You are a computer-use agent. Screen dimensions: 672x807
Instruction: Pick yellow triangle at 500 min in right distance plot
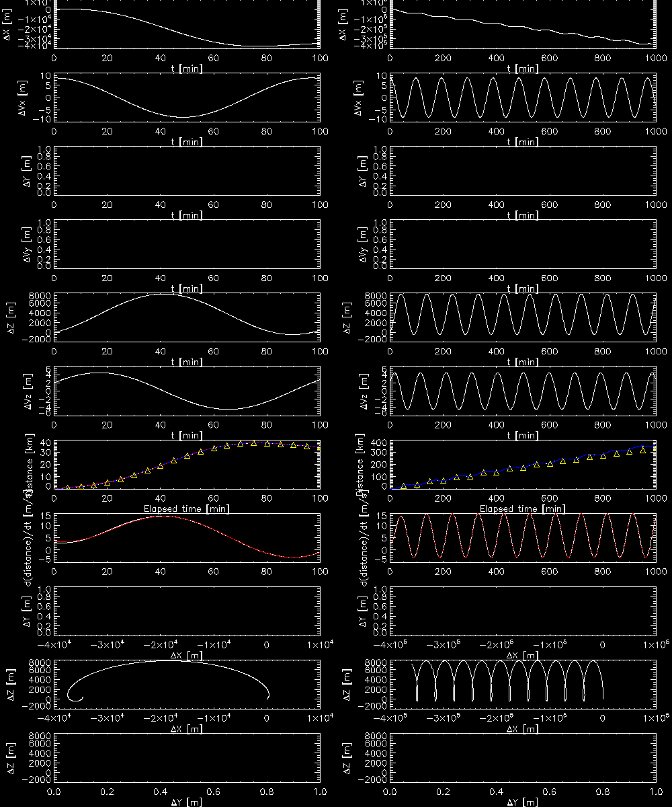(x=523, y=467)
